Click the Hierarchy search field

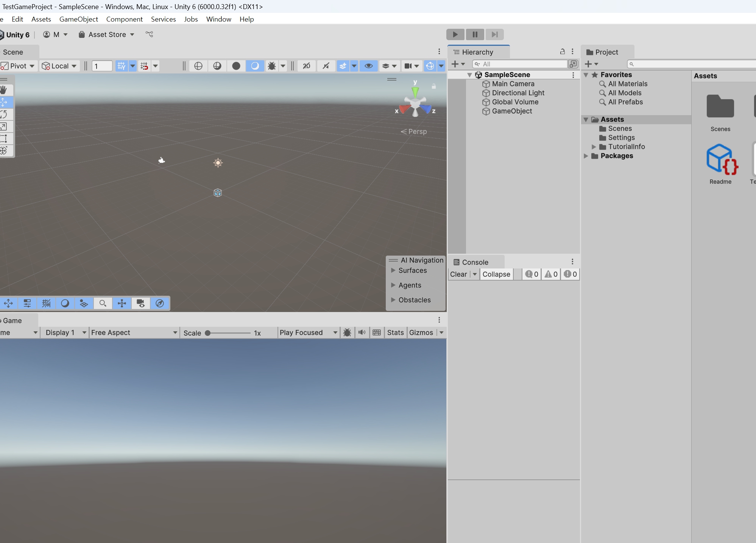[x=520, y=64]
